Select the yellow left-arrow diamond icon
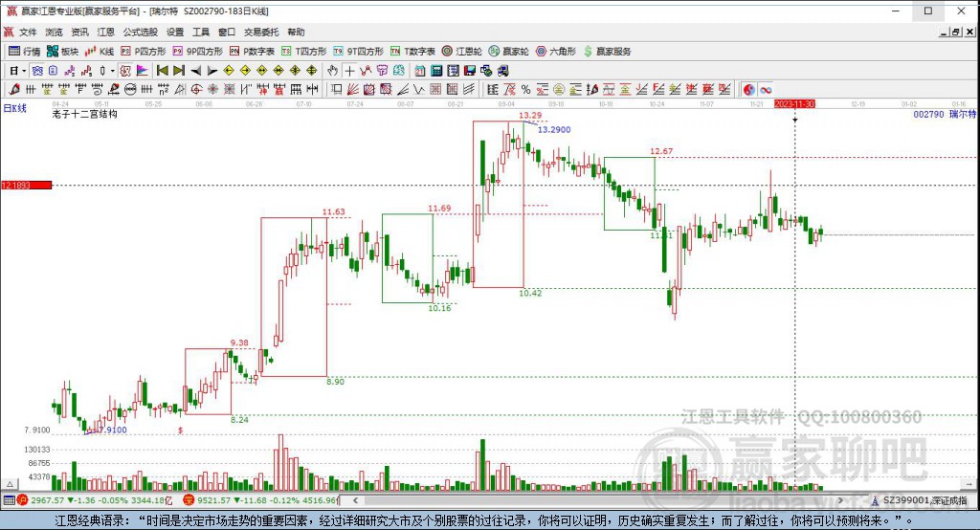The width and height of the screenshot is (980, 530). tap(229, 71)
